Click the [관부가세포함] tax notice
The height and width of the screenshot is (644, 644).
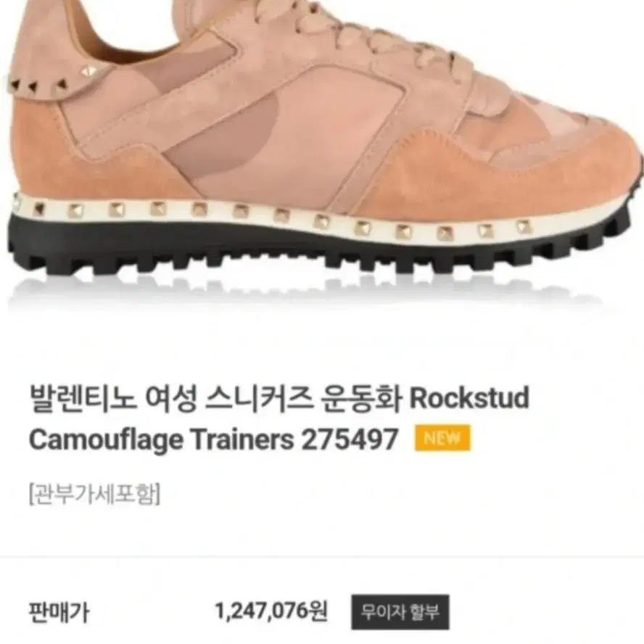95,493
